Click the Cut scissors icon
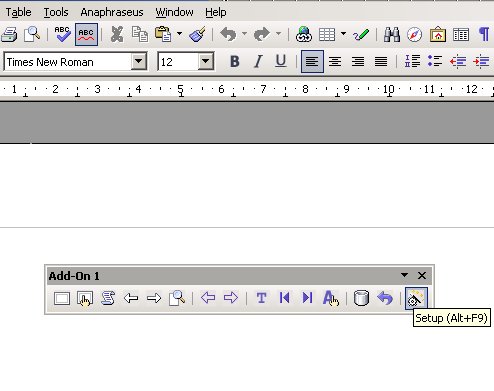 tap(117, 34)
